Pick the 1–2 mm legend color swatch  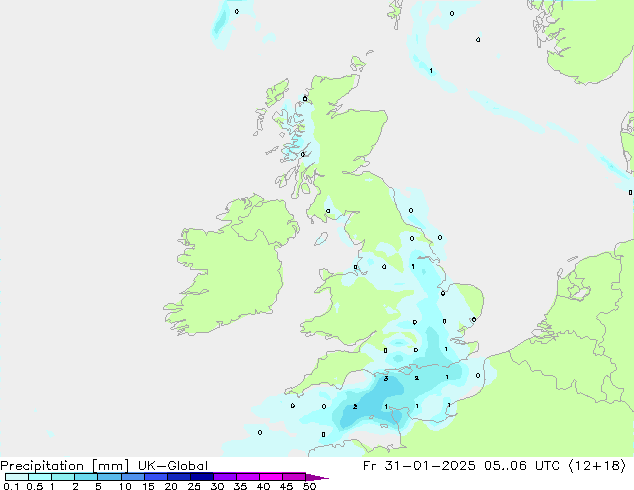coord(63,477)
